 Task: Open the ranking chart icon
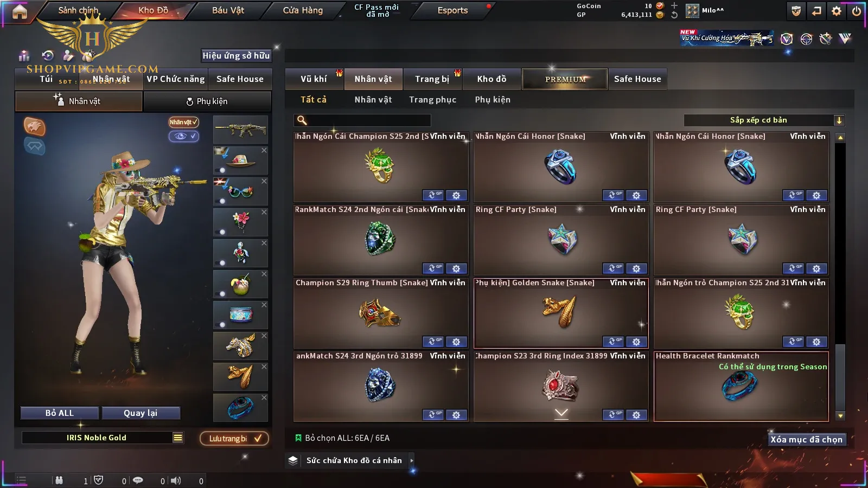(24, 55)
